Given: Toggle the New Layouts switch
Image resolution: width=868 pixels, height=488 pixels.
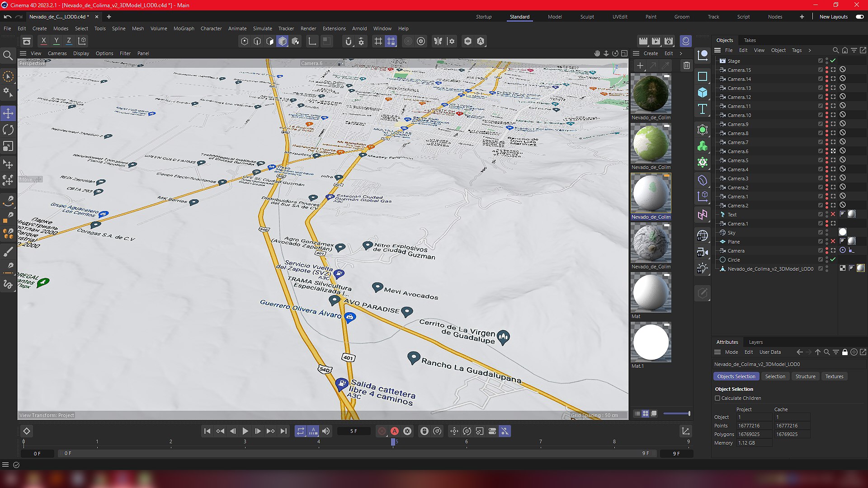Looking at the screenshot, I should point(860,17).
